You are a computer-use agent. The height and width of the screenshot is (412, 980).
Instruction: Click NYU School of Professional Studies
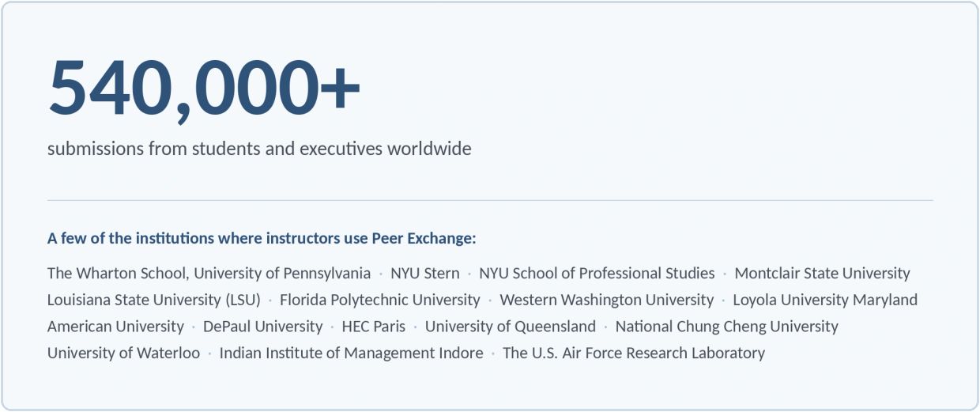(x=597, y=274)
